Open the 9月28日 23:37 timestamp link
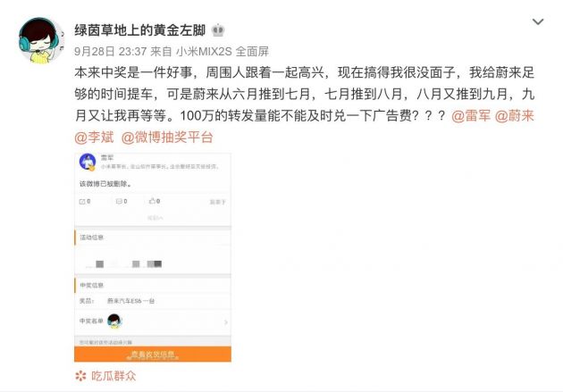563x392 pixels. (110, 52)
